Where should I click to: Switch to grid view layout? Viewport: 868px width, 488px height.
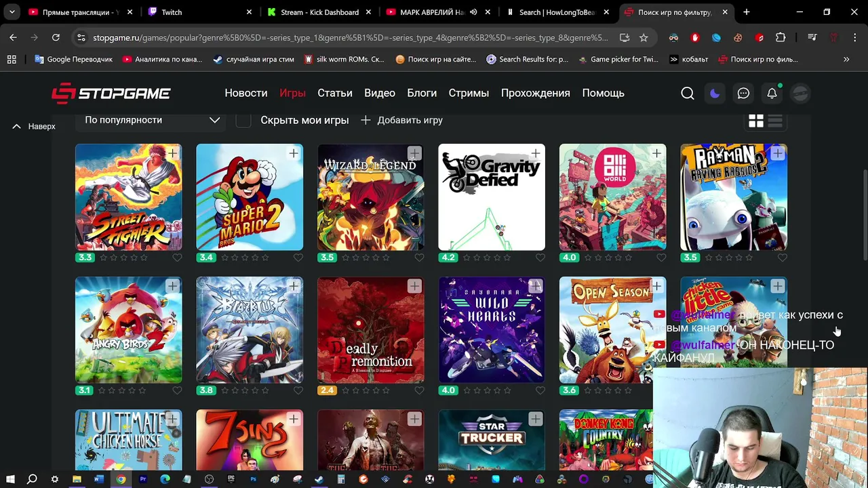pyautogui.click(x=755, y=121)
